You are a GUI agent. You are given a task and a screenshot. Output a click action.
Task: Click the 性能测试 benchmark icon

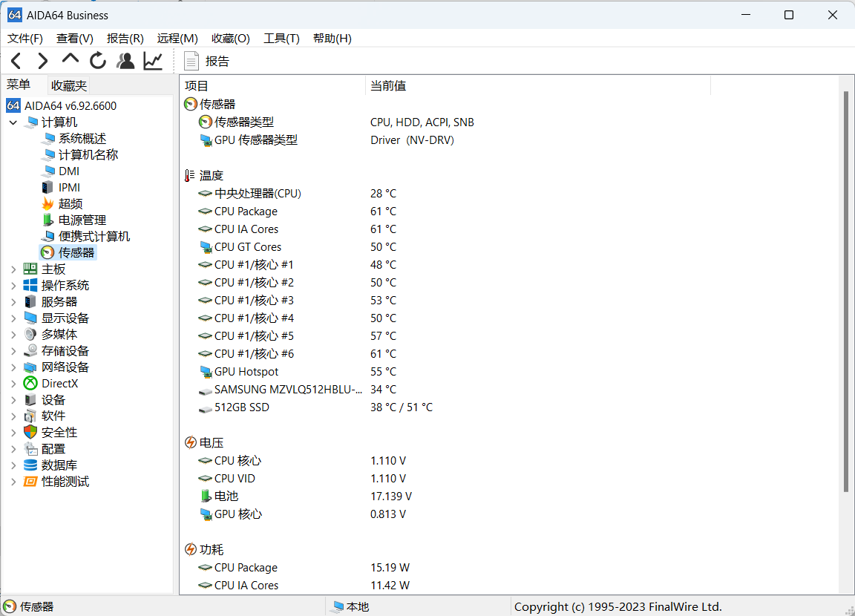coord(30,482)
